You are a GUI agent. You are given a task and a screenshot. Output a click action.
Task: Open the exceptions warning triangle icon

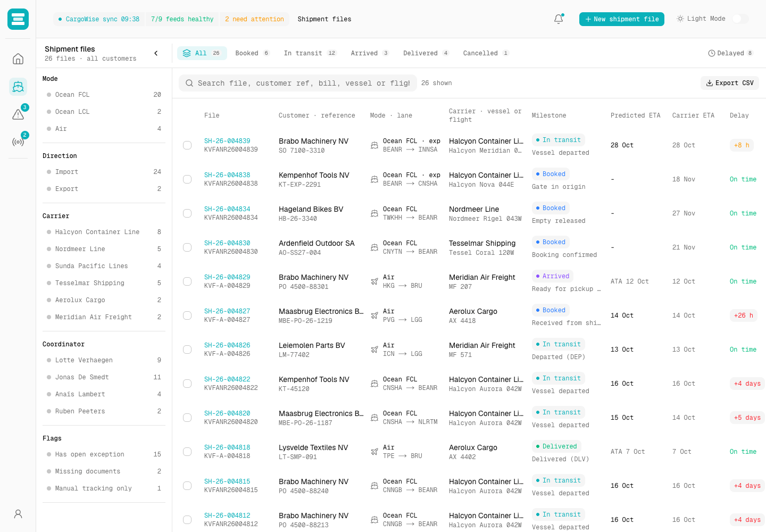pos(18,114)
